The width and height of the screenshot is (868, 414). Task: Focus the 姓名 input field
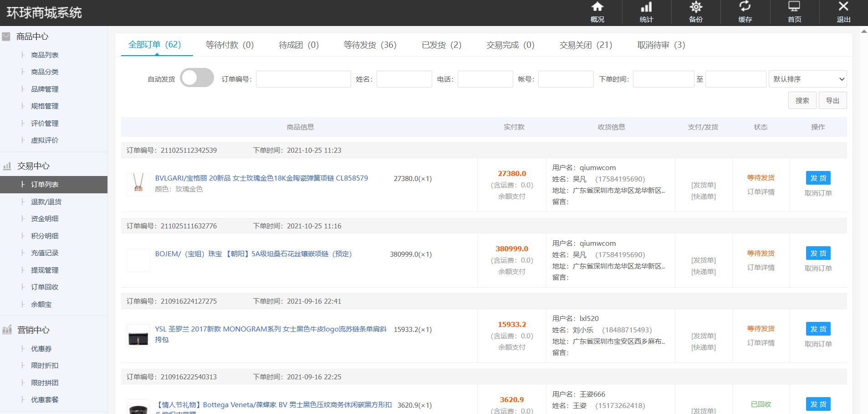click(x=404, y=79)
